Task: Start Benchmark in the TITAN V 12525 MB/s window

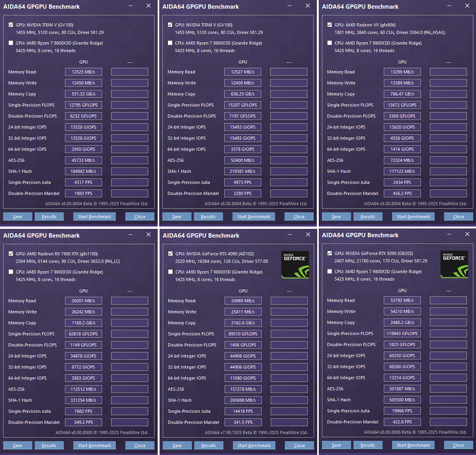Action: tap(95, 216)
